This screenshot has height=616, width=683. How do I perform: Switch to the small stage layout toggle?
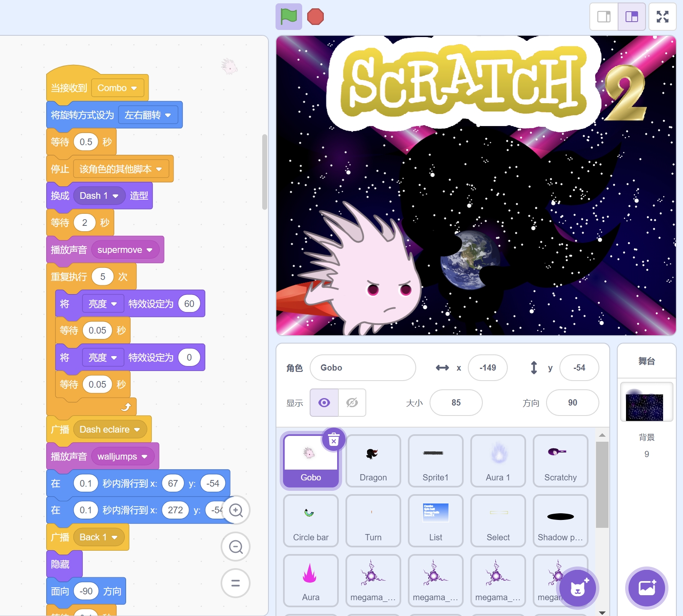[x=603, y=17]
